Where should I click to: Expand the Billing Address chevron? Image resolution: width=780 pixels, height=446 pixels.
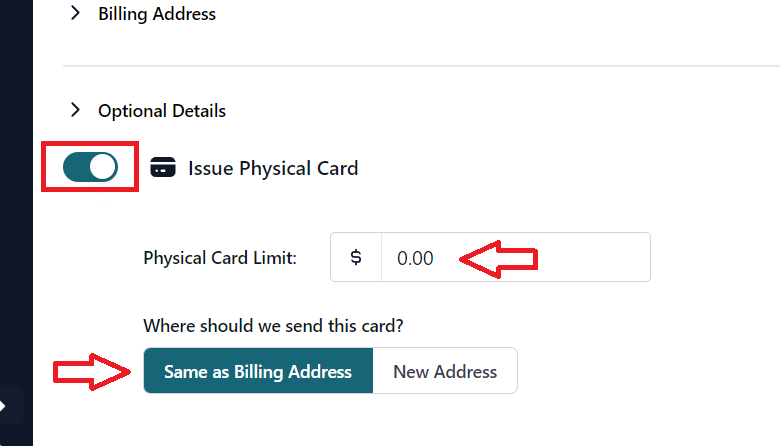(x=75, y=13)
